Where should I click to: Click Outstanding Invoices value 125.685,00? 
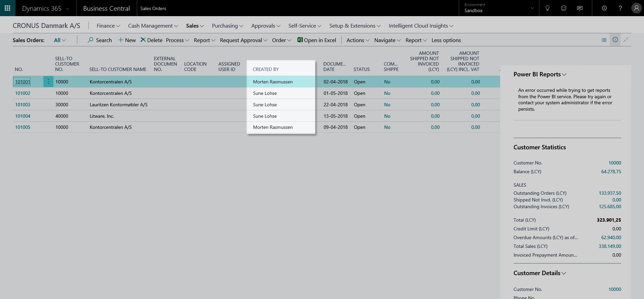(610, 207)
